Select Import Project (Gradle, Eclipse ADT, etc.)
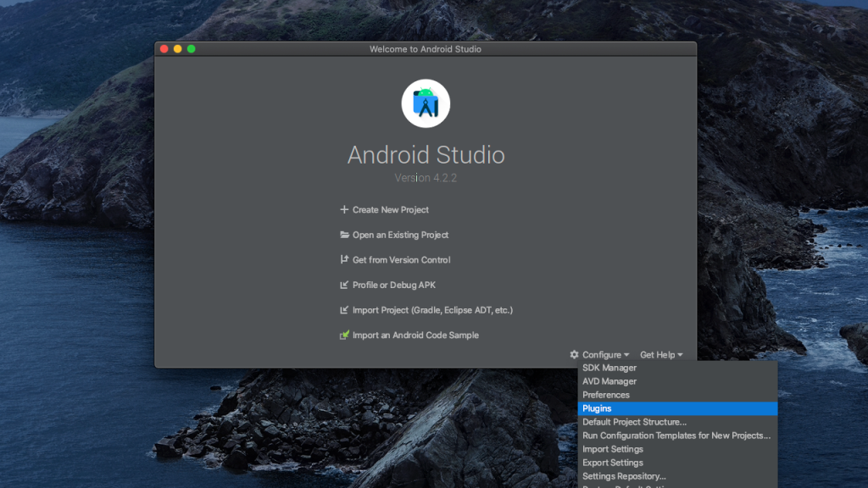This screenshot has width=868, height=488. (432, 310)
